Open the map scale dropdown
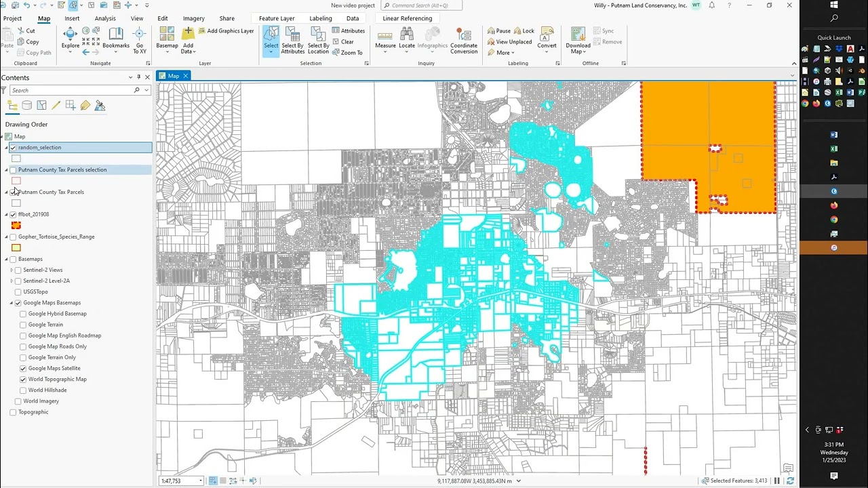Image resolution: width=868 pixels, height=488 pixels. pyautogui.click(x=201, y=481)
